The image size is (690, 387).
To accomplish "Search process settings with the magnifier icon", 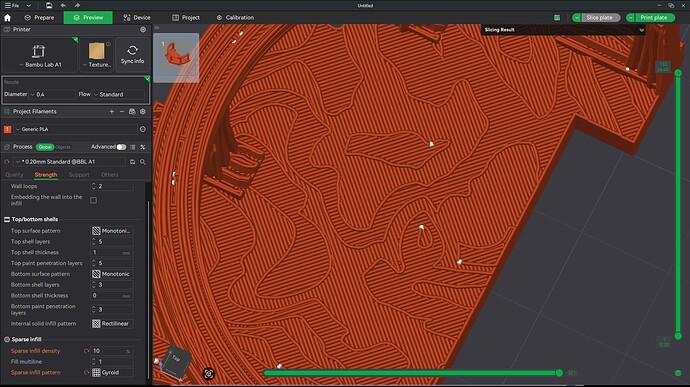I will pos(143,162).
